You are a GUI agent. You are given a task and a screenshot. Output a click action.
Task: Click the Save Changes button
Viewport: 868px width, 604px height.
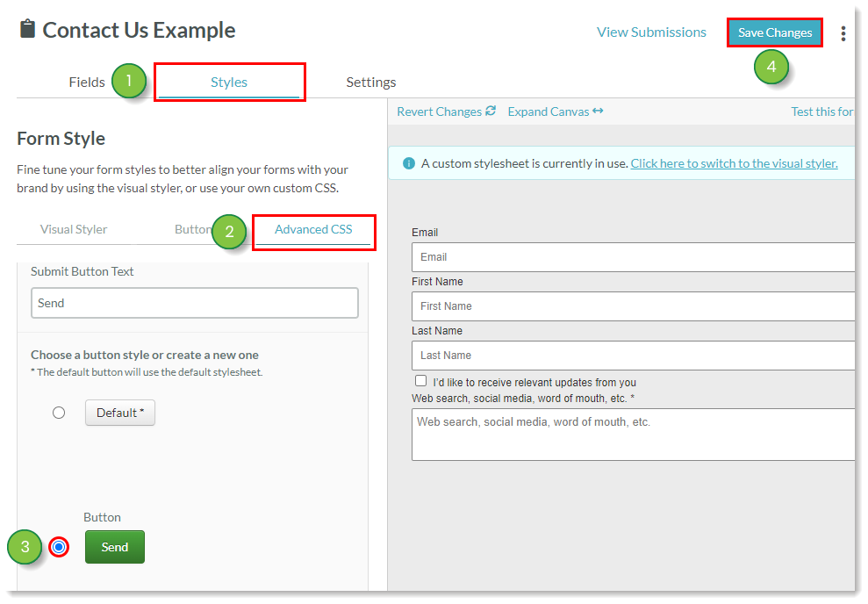click(x=774, y=32)
